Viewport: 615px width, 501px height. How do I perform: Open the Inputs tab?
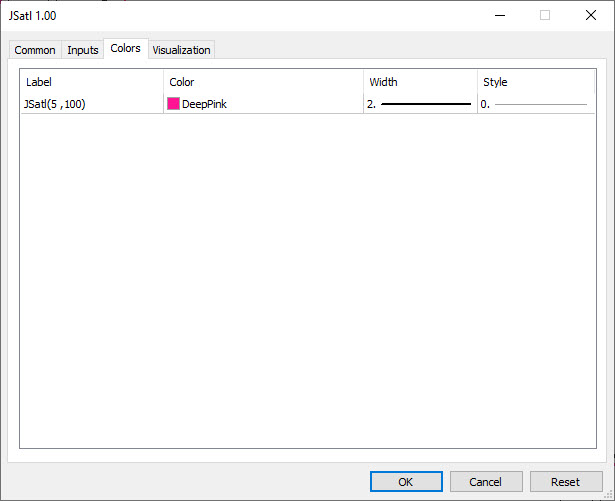(x=83, y=50)
